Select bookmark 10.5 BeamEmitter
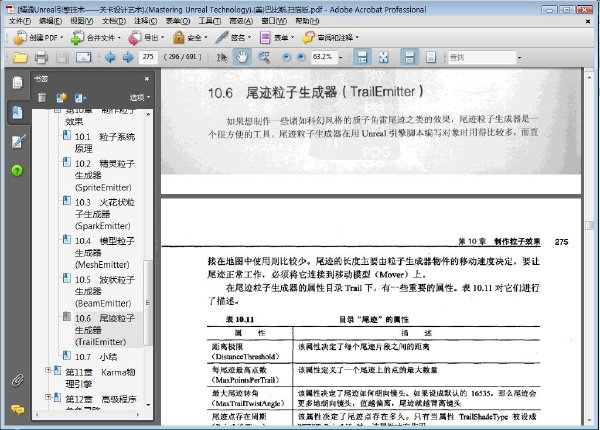 point(99,291)
